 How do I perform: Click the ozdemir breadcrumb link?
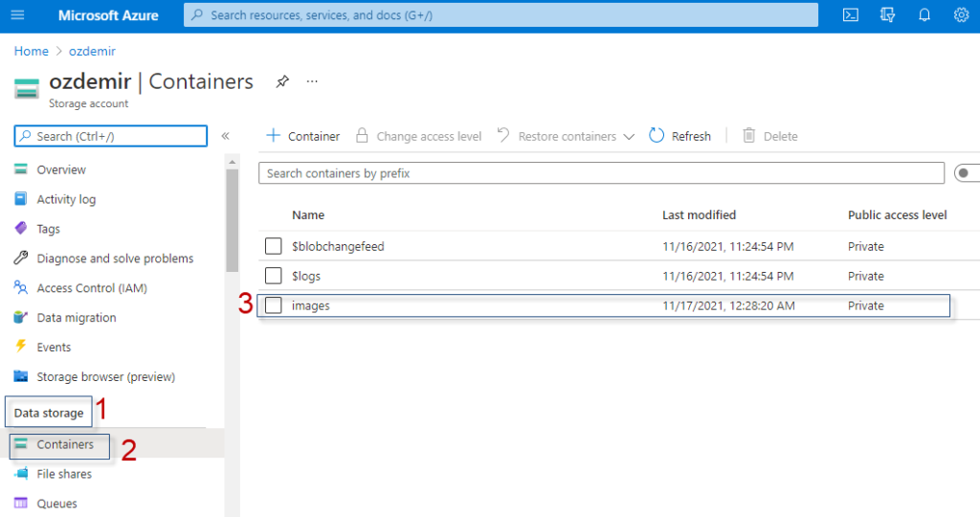(92, 52)
